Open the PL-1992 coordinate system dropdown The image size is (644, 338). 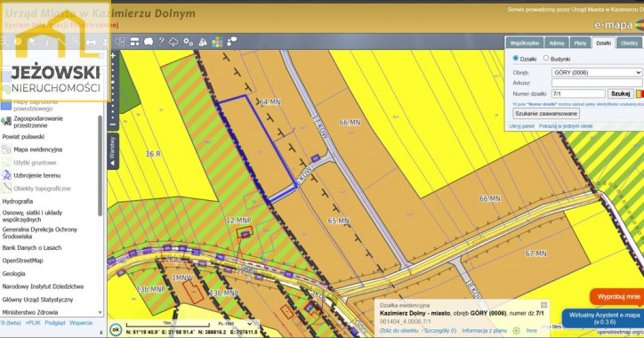pyautogui.click(x=235, y=324)
